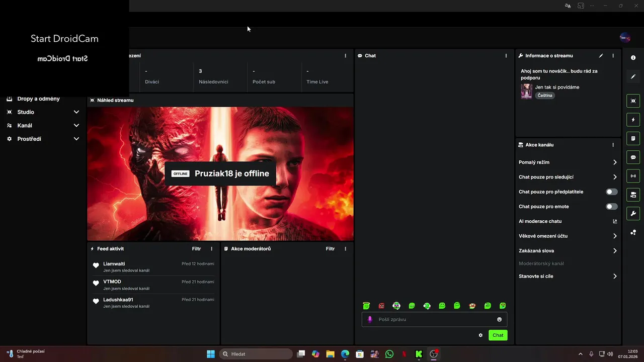Toggle stream preview panel icon in right sidebar
This screenshot has height=362, width=644.
633,101
